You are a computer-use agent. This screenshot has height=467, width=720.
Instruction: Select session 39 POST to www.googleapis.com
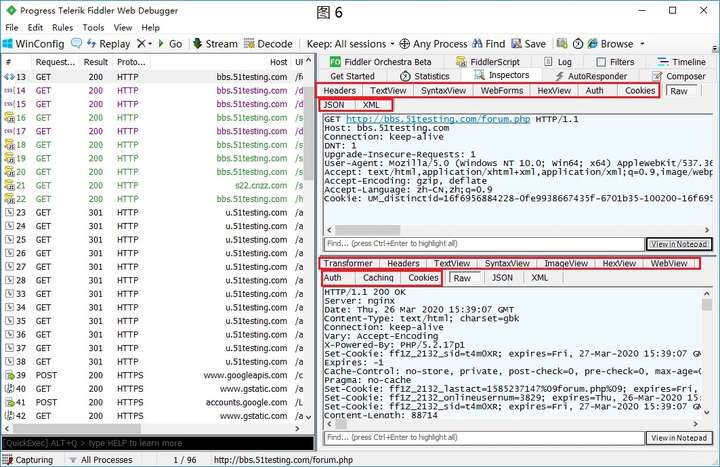[x=150, y=375]
